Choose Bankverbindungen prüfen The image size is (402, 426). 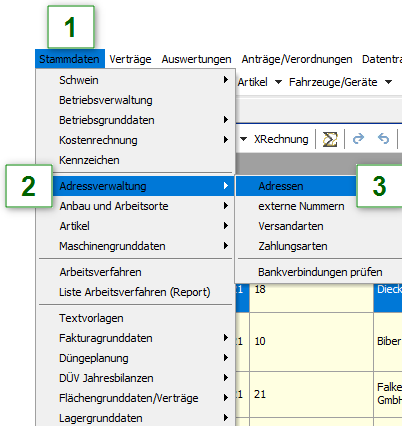click(319, 272)
